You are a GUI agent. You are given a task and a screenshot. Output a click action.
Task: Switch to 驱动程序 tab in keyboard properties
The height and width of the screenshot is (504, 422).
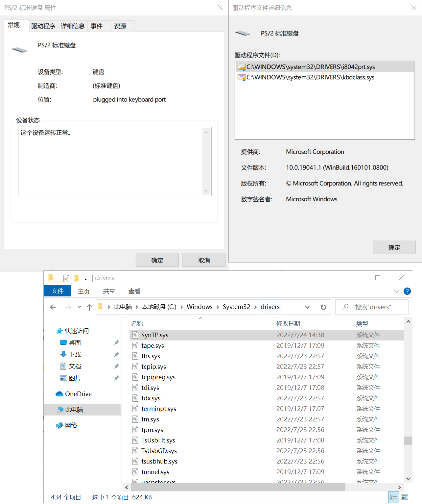coord(43,26)
